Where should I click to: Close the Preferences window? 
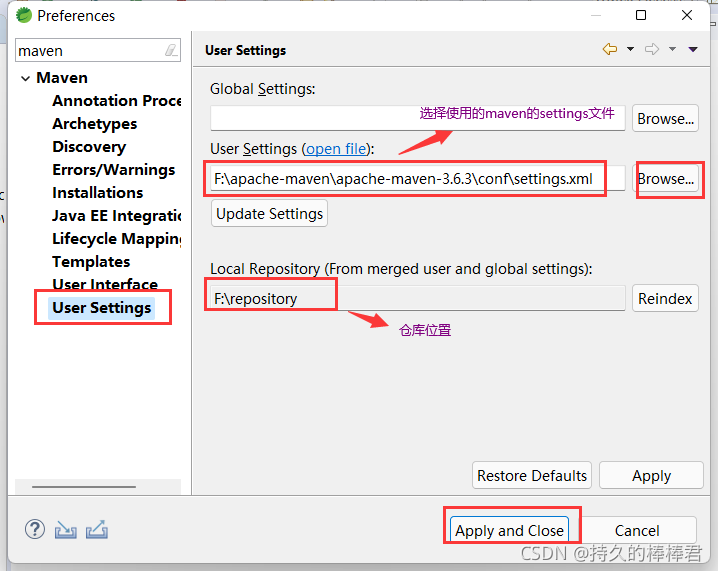(x=687, y=15)
